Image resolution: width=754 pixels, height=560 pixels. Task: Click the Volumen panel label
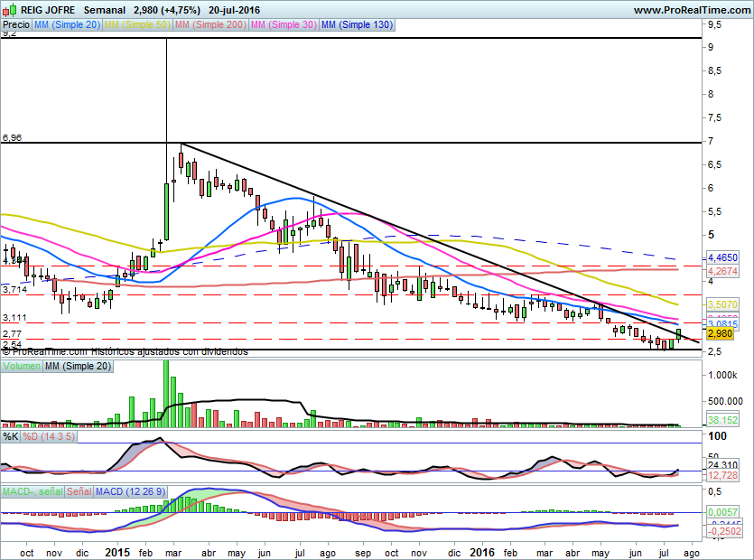pyautogui.click(x=22, y=366)
